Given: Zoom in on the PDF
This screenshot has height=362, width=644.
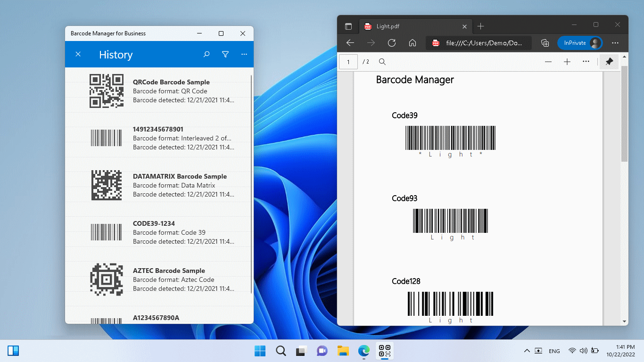Looking at the screenshot, I should [567, 61].
